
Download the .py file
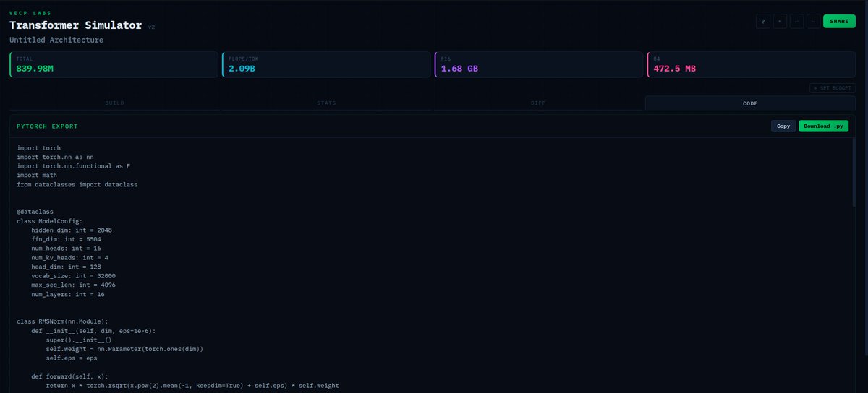point(823,126)
